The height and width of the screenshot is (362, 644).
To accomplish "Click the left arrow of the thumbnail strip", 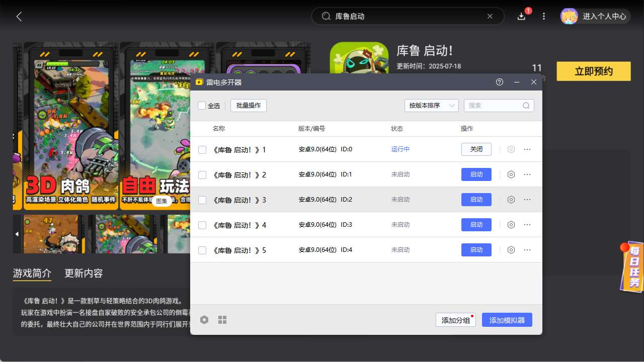I will pyautogui.click(x=17, y=234).
